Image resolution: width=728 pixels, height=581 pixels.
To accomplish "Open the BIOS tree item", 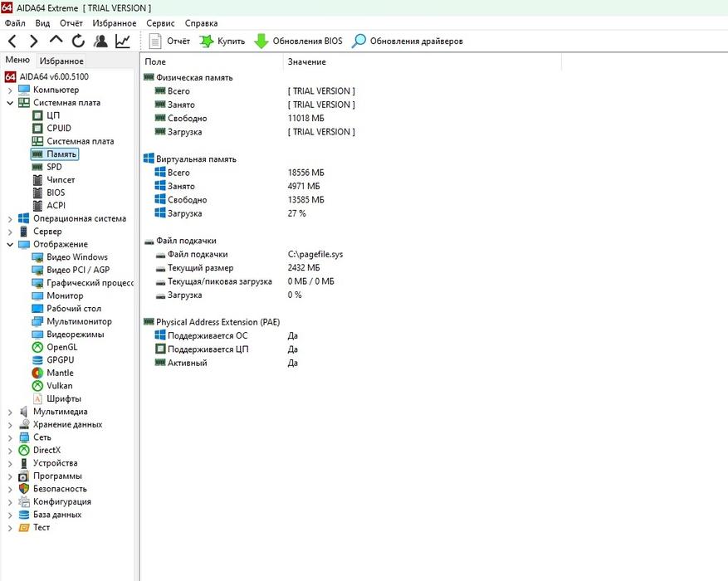I will (49, 193).
